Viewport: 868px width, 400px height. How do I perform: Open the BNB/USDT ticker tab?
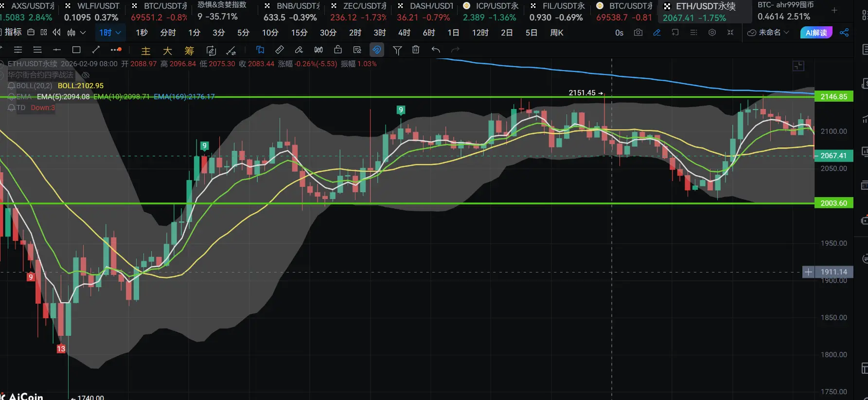click(x=291, y=12)
